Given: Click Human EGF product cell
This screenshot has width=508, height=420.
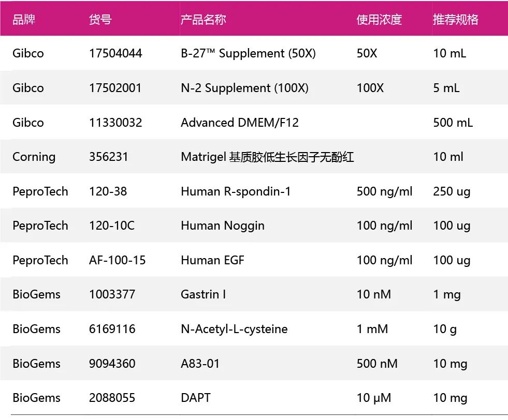Looking at the screenshot, I should [x=212, y=260].
